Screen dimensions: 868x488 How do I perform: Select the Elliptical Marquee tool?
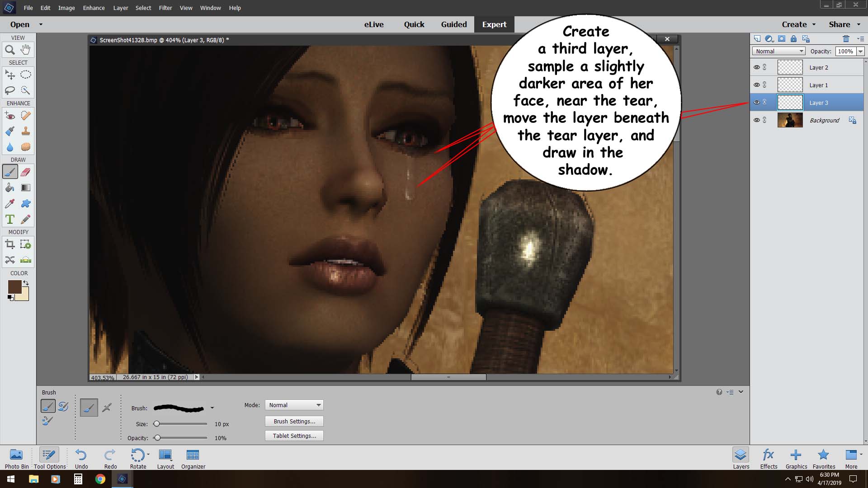pyautogui.click(x=26, y=75)
